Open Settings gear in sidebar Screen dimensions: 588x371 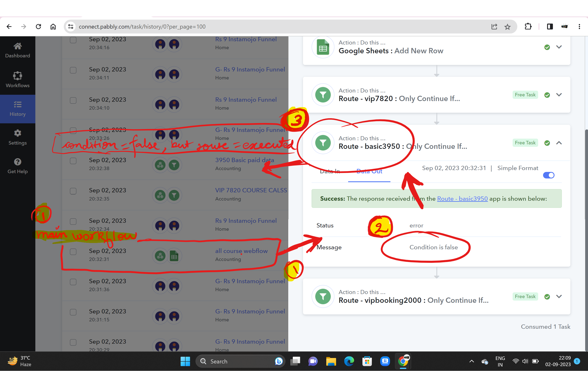[x=18, y=137]
